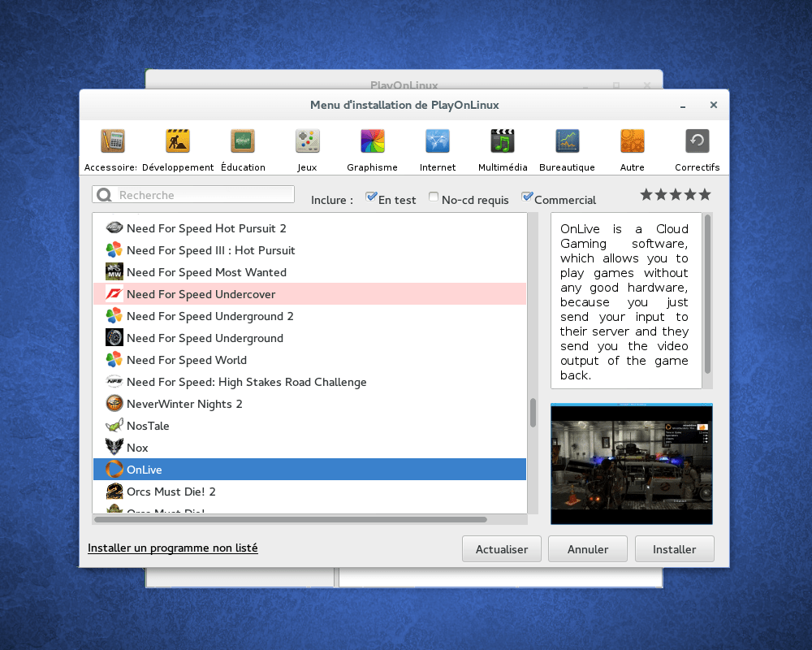The width and height of the screenshot is (812, 650).
Task: Open the Accessoires category icon
Action: coord(113,141)
